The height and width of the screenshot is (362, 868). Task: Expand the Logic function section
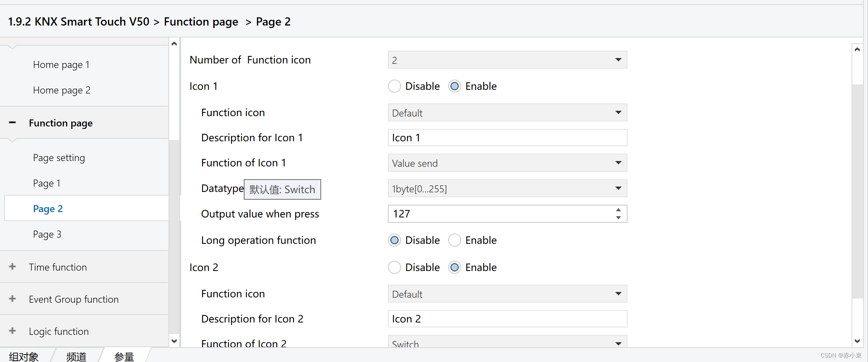(x=12, y=331)
